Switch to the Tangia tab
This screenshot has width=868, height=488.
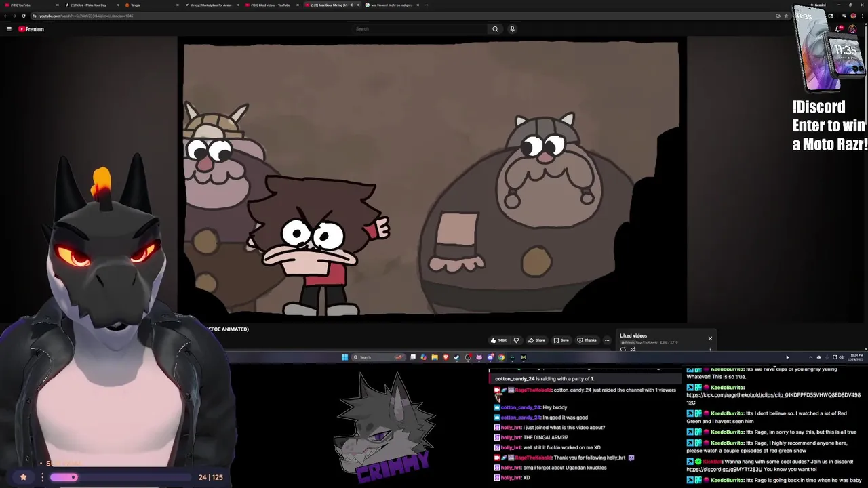(x=151, y=5)
